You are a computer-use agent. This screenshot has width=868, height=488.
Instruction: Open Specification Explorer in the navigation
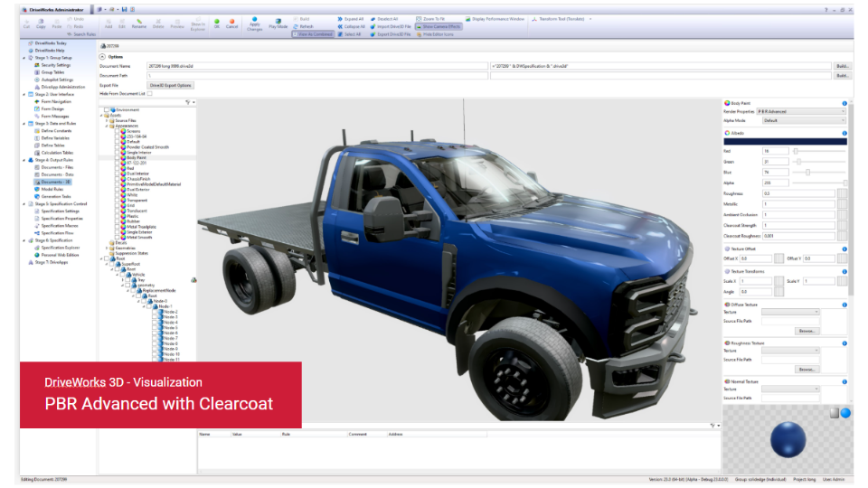point(57,248)
